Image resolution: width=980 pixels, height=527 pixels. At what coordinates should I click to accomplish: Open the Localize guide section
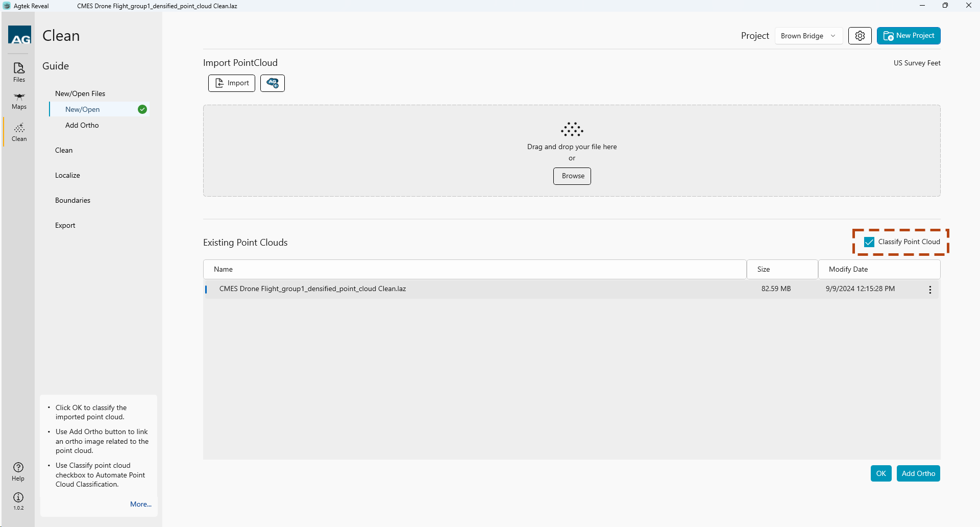tap(67, 175)
